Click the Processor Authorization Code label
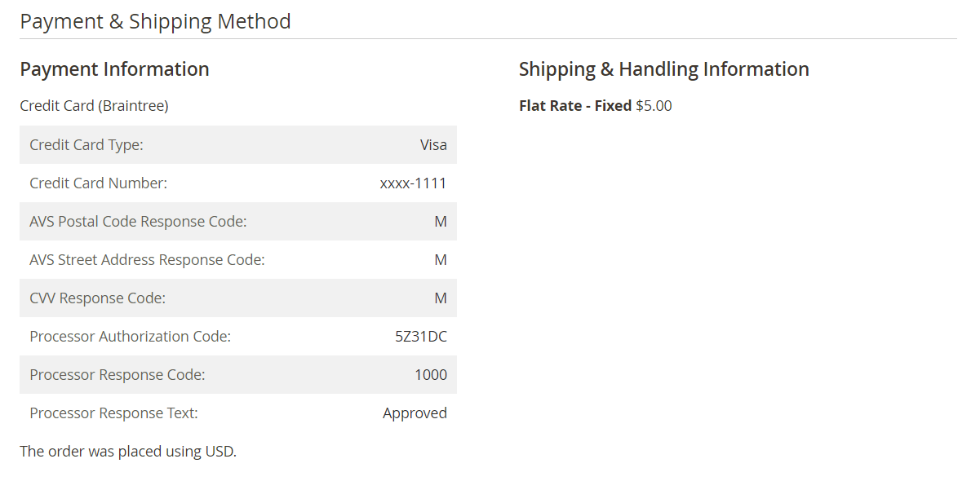Viewport: 980px width, 481px height. pyautogui.click(x=130, y=337)
